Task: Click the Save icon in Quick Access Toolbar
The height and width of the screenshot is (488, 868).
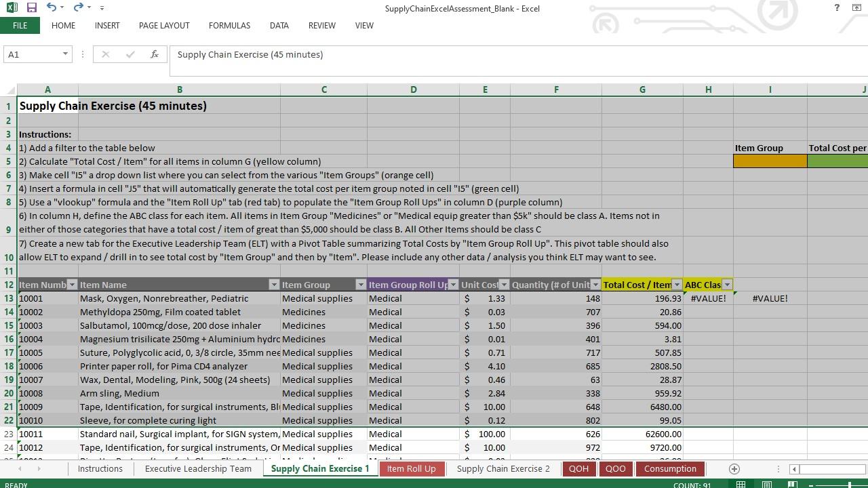Action: pyautogui.click(x=31, y=7)
